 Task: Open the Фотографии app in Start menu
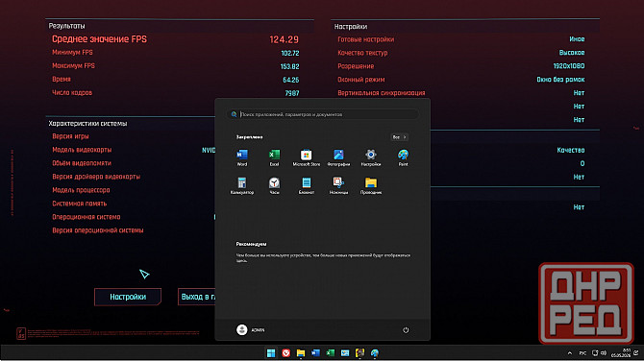click(x=338, y=157)
